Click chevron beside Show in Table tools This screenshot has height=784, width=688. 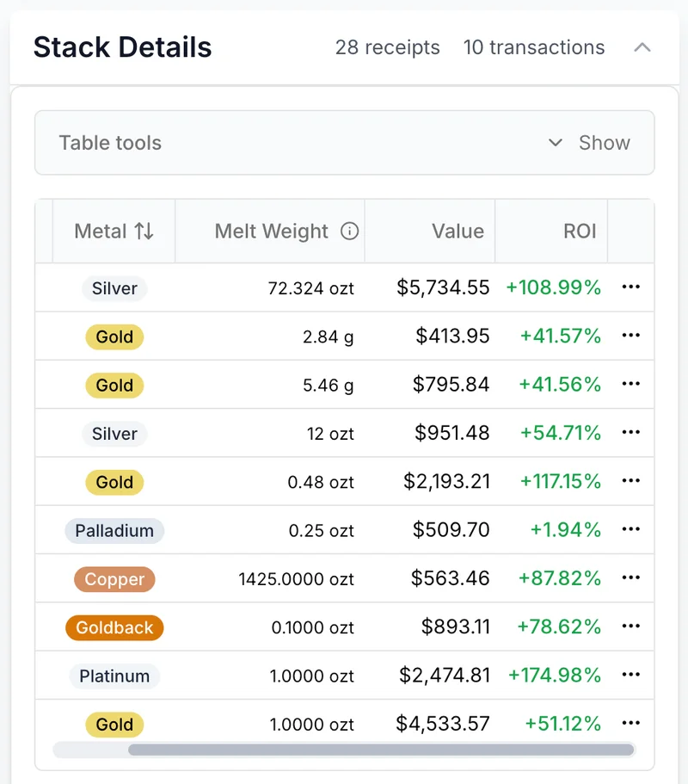[x=556, y=143]
